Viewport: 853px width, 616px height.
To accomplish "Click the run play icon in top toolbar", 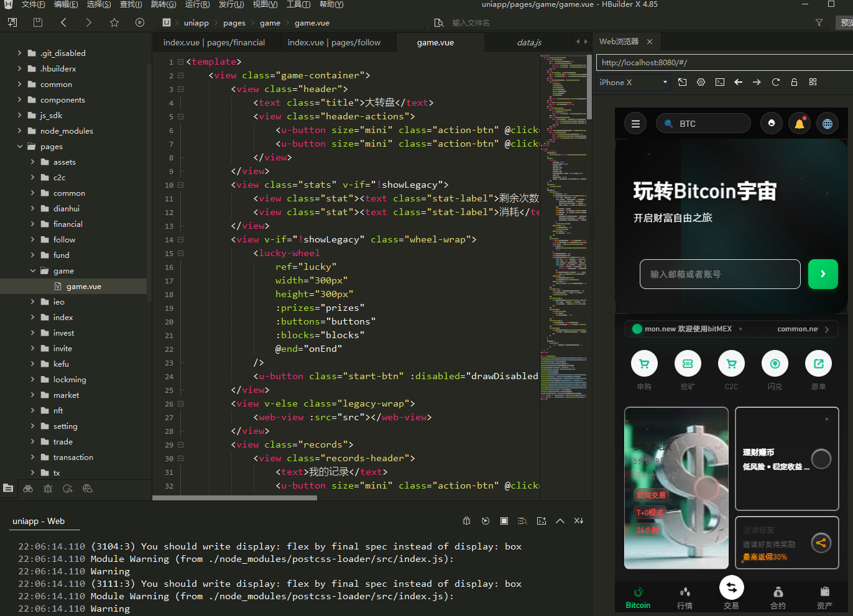I will pos(140,22).
